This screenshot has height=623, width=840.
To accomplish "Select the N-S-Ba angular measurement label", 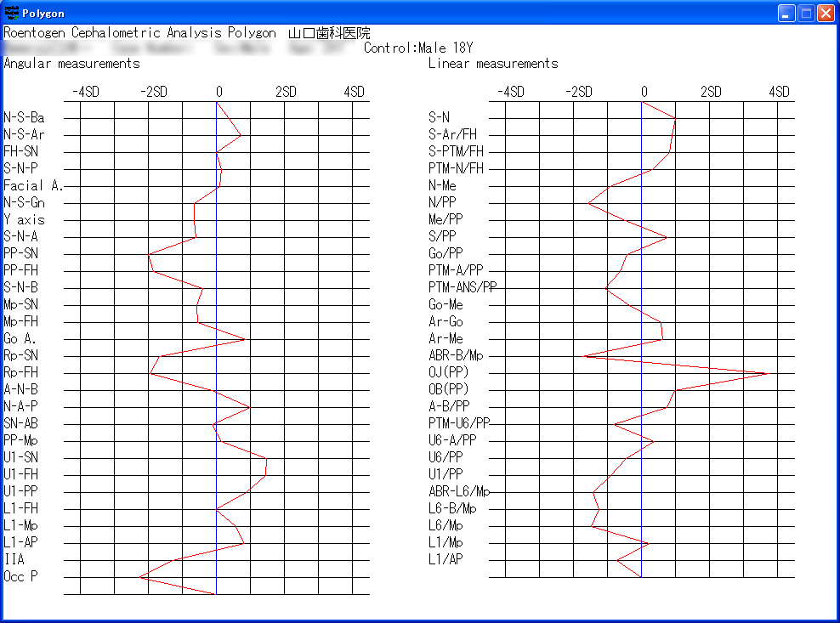I will pyautogui.click(x=24, y=118).
